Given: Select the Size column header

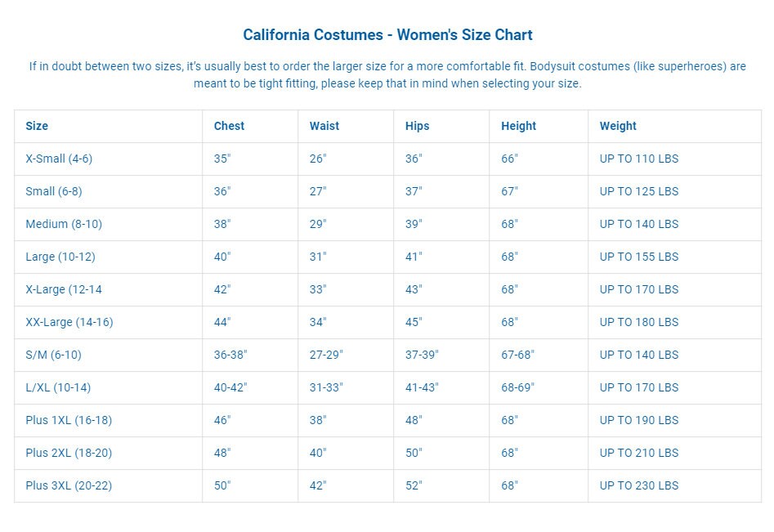Looking at the screenshot, I should 37,126.
